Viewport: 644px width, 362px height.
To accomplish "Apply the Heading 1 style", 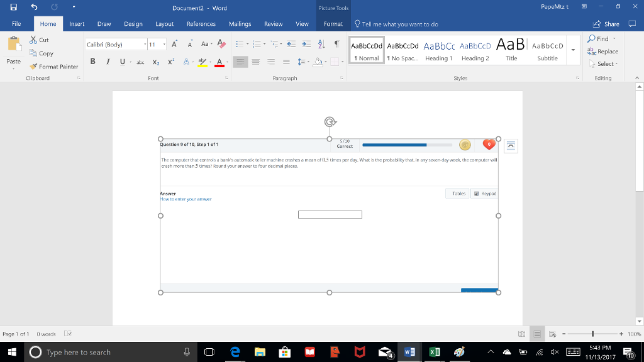I will click(x=439, y=50).
